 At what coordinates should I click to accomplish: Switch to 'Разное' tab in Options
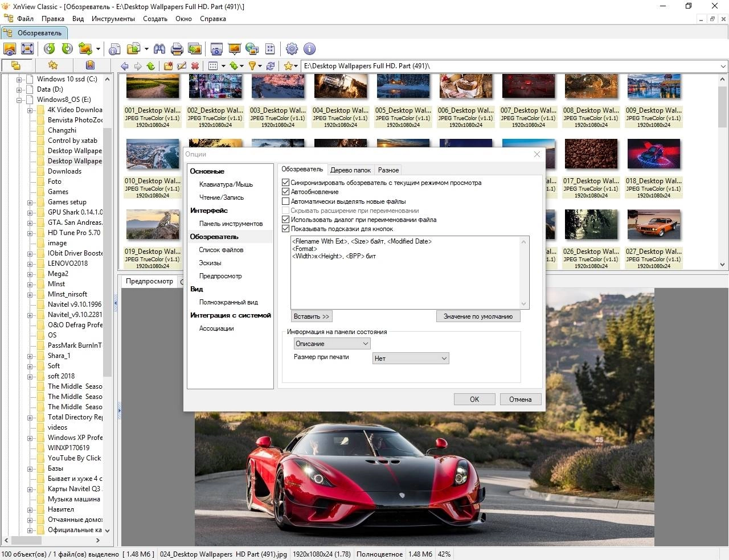[x=388, y=170]
